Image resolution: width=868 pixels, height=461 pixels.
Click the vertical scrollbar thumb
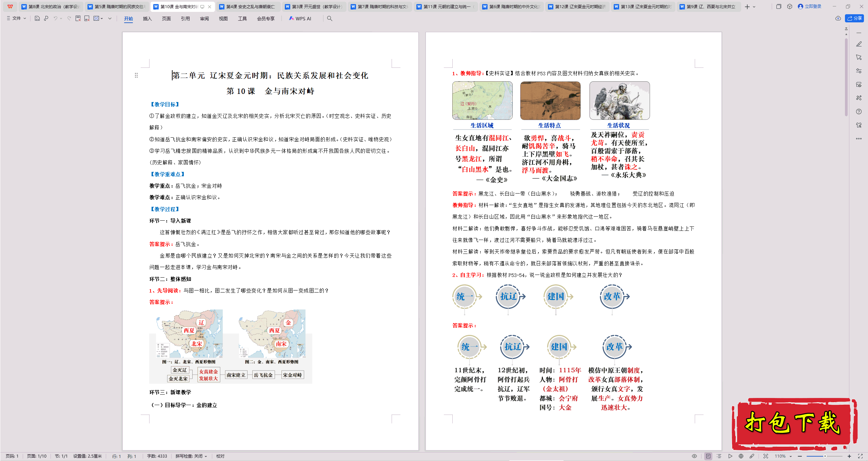click(x=846, y=78)
